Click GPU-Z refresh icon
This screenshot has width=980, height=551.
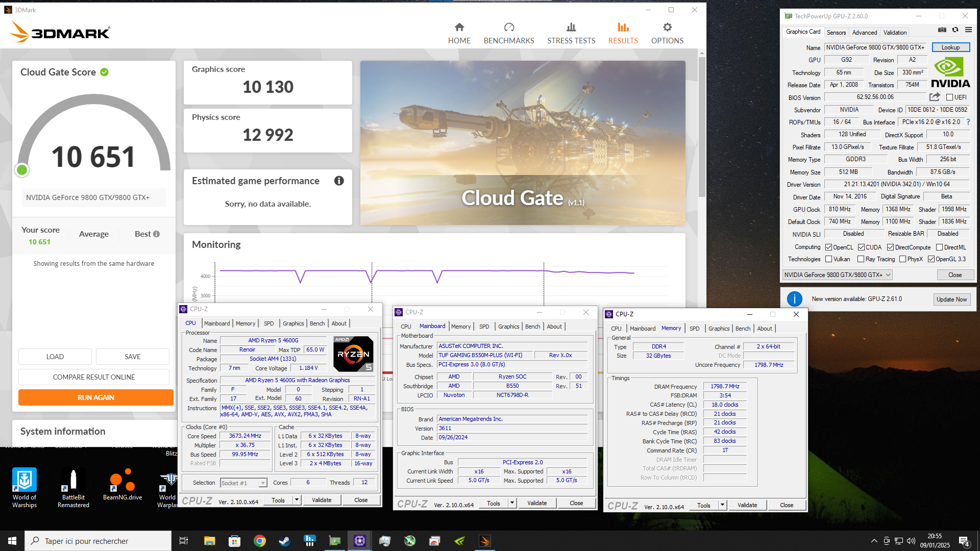click(x=955, y=30)
